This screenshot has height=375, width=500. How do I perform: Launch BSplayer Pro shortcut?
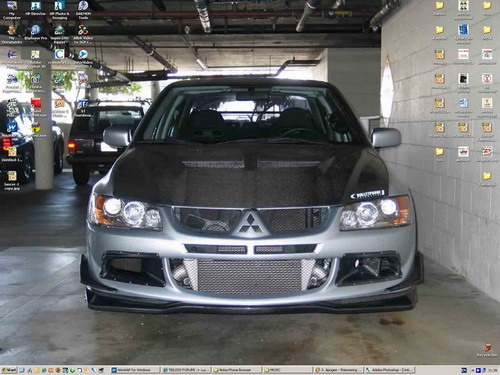(x=35, y=33)
